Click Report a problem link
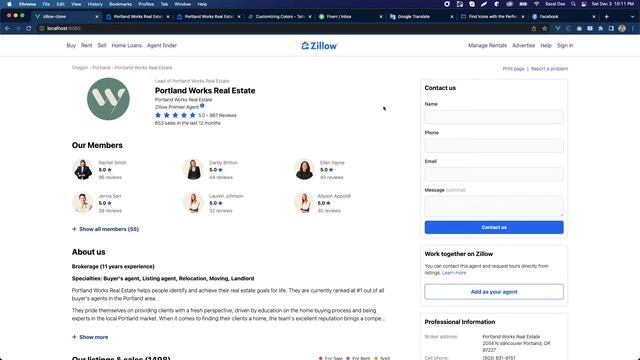Image resolution: width=640 pixels, height=360 pixels. coord(549,69)
